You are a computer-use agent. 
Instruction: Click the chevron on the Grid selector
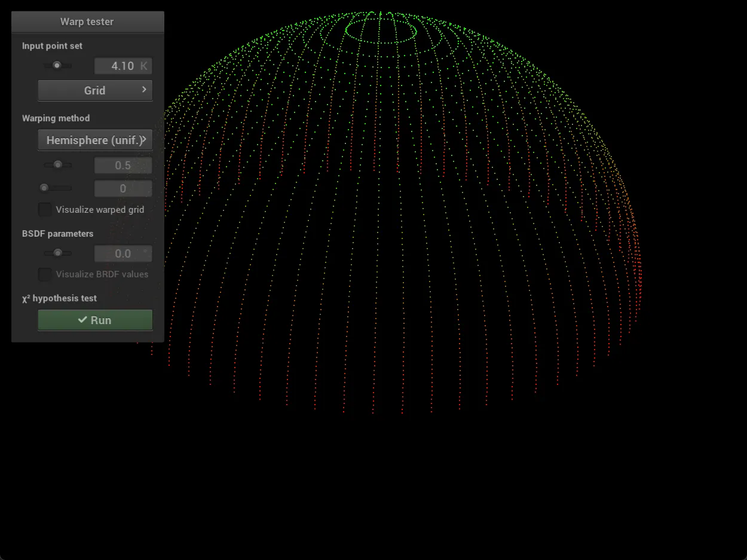[143, 90]
